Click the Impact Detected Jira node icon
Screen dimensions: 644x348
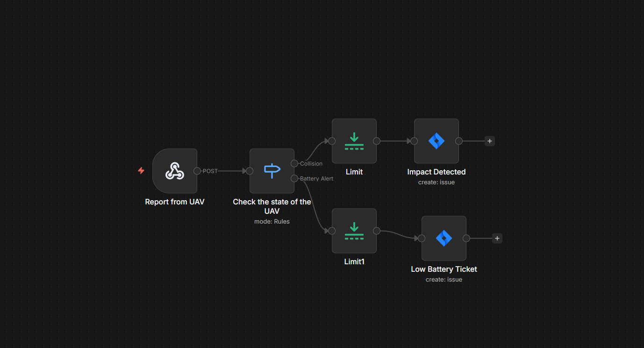(436, 141)
